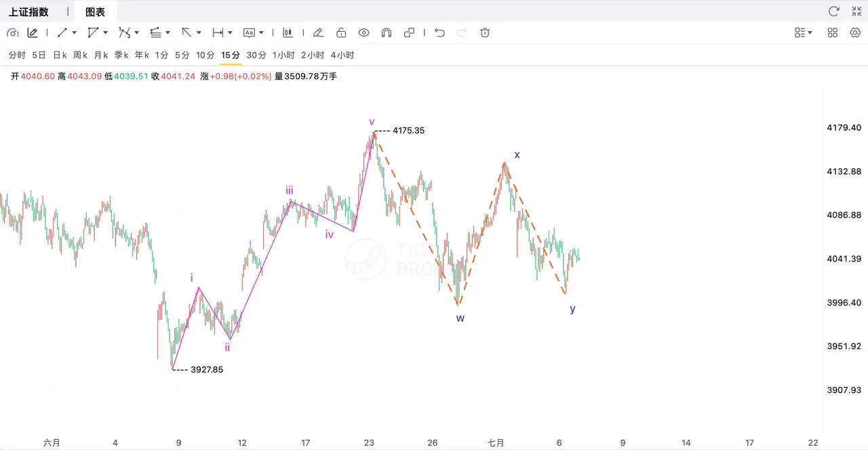This screenshot has height=450, width=868.
Task: Click the 3927.85 low price label
Action: tap(207, 369)
